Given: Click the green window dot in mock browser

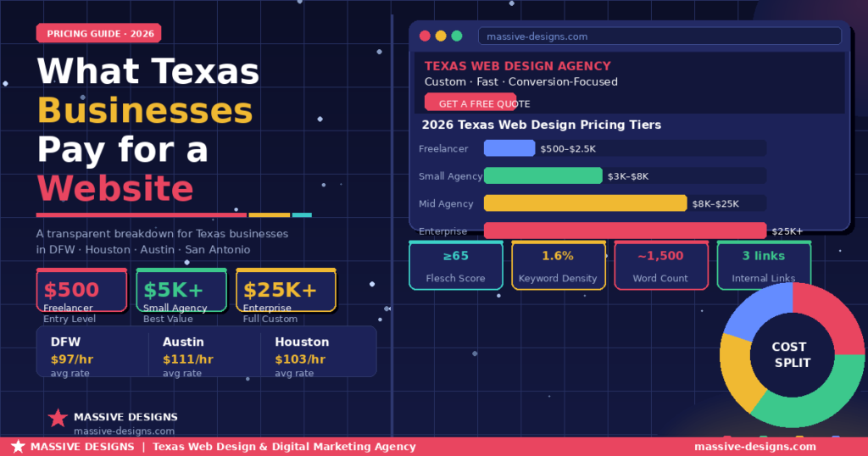Looking at the screenshot, I should point(457,36).
